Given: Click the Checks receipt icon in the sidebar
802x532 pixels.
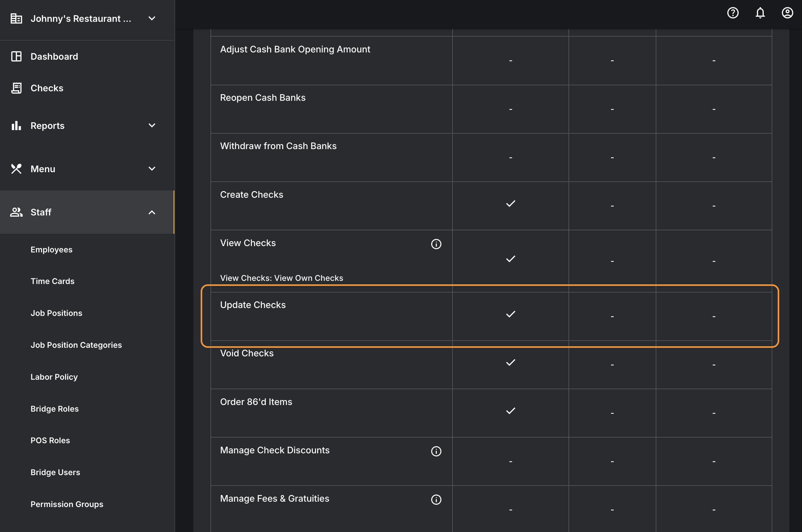Looking at the screenshot, I should pyautogui.click(x=16, y=88).
